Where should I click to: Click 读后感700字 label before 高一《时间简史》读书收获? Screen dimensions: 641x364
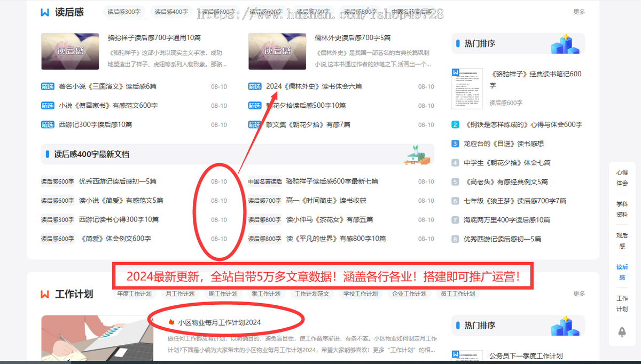coord(265,201)
